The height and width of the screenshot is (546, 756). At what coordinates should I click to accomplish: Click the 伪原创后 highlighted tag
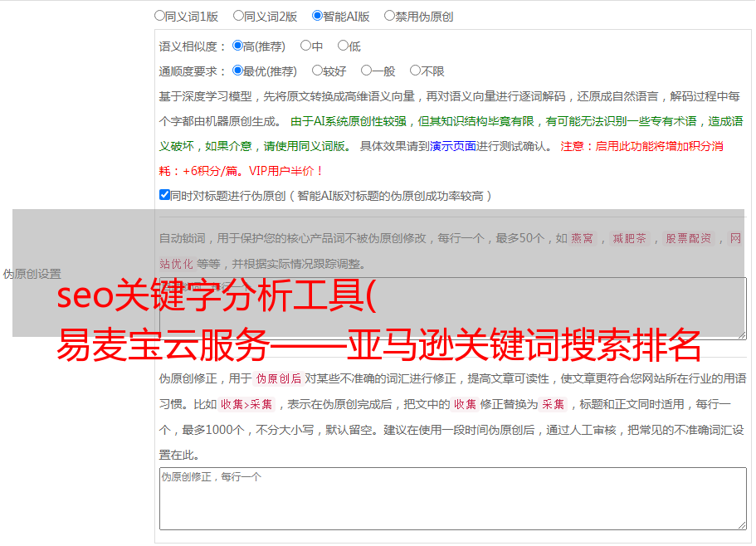279,378
